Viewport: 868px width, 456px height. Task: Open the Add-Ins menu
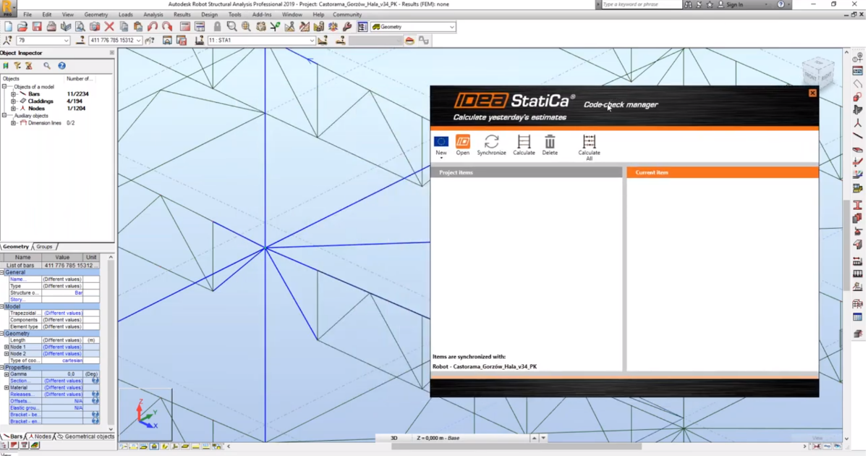click(262, 14)
